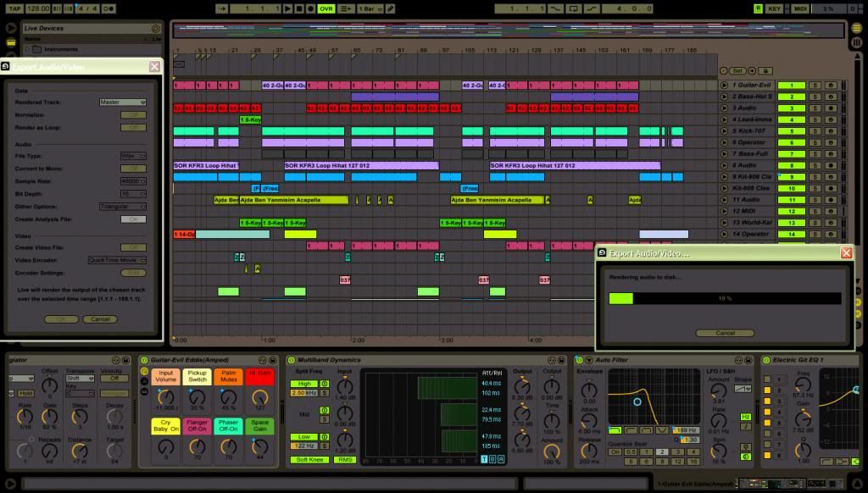Open the Dither Options Triangular dropdown
Screen dimensions: 868x493
click(x=123, y=207)
